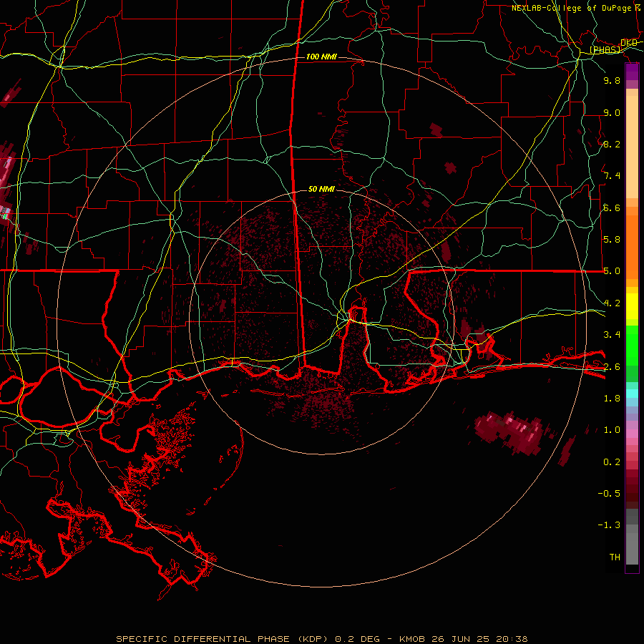
Task: Select the 0.2 scale label
Action: (612, 462)
